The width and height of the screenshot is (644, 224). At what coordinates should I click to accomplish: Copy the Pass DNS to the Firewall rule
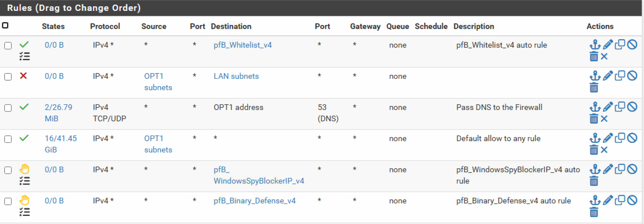click(620, 107)
